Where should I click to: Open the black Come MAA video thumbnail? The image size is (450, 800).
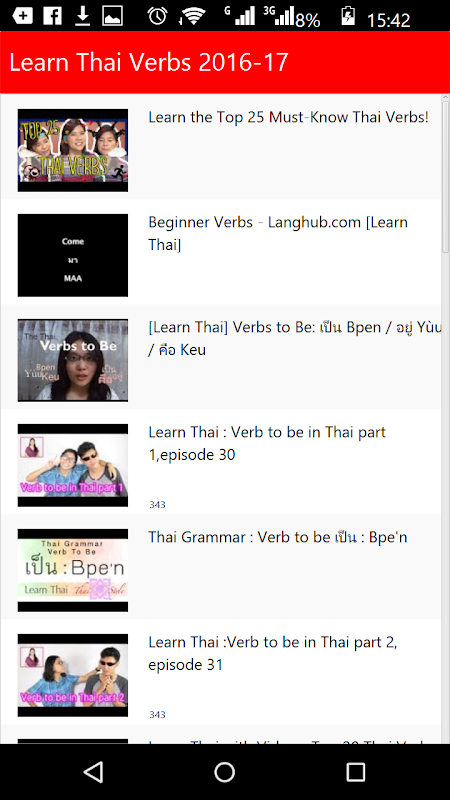(x=73, y=255)
